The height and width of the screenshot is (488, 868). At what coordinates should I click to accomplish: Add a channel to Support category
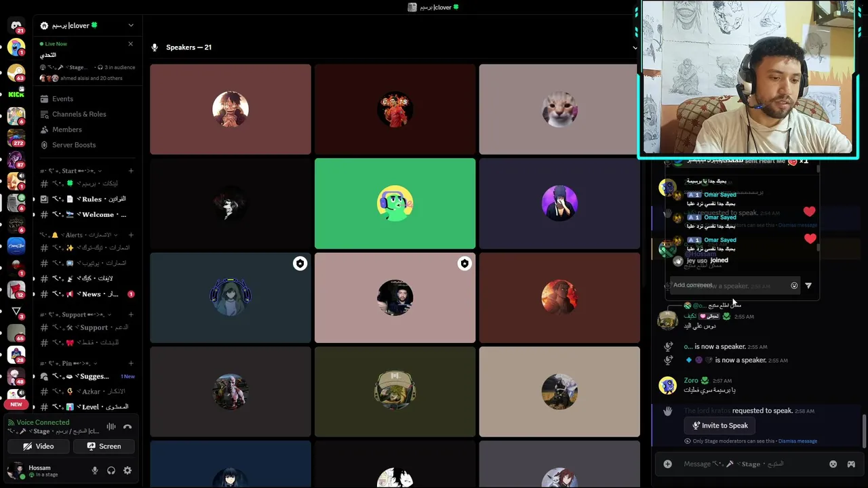(131, 314)
